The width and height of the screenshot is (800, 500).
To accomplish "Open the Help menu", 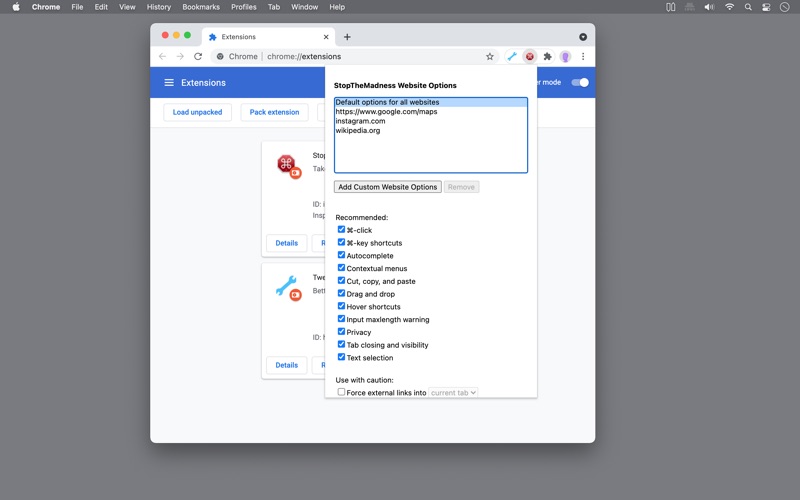I will click(x=337, y=7).
